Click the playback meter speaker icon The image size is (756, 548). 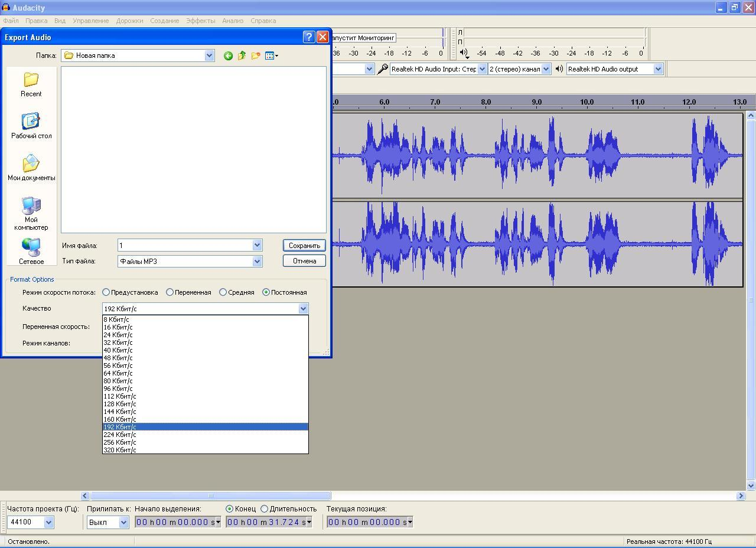click(464, 53)
